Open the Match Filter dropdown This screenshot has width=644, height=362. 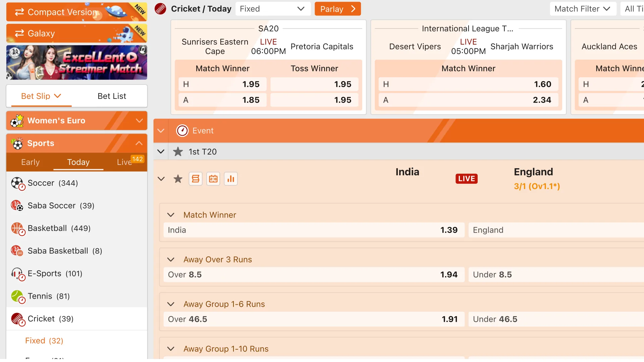[583, 9]
